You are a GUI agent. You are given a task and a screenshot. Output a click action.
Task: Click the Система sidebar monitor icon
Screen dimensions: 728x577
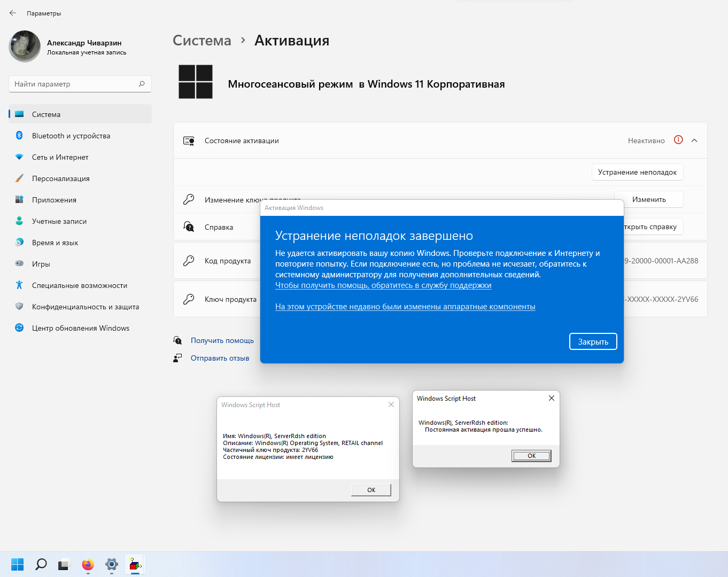tap(19, 114)
